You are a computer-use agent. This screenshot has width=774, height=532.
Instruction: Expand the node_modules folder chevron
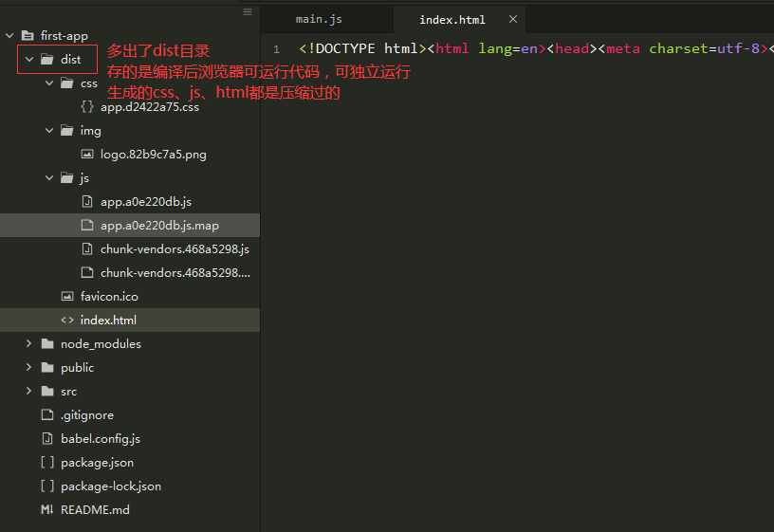pyautogui.click(x=29, y=343)
